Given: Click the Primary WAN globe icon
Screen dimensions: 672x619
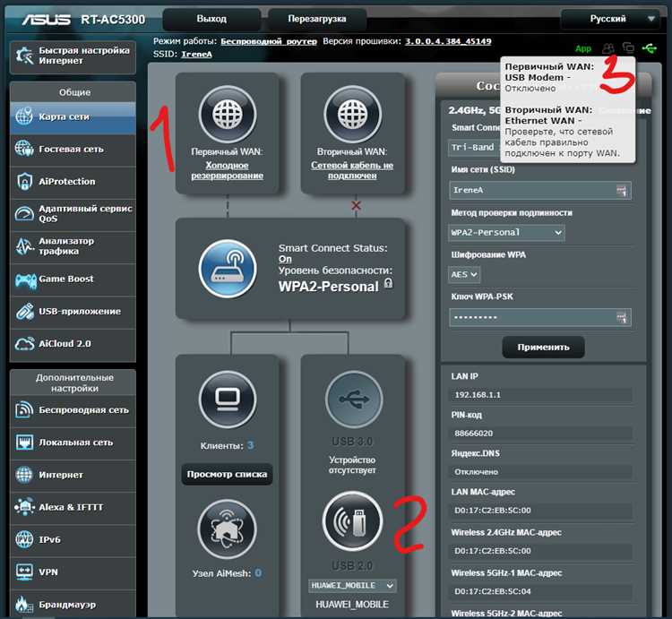Looking at the screenshot, I should point(228,116).
